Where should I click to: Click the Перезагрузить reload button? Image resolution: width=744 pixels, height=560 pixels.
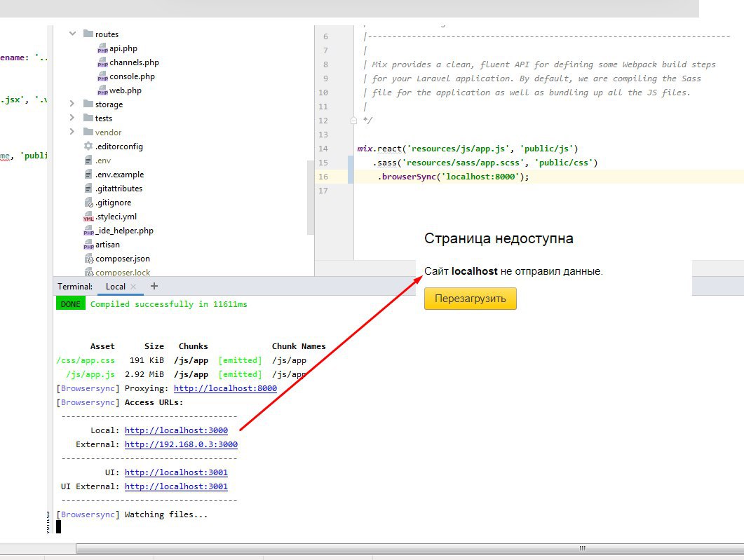[x=471, y=299]
